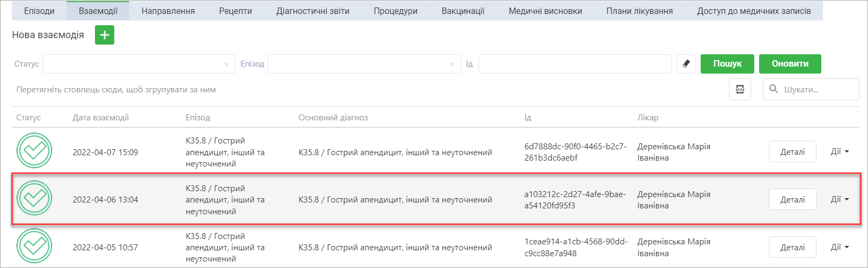Click the xlsx export icon

740,90
